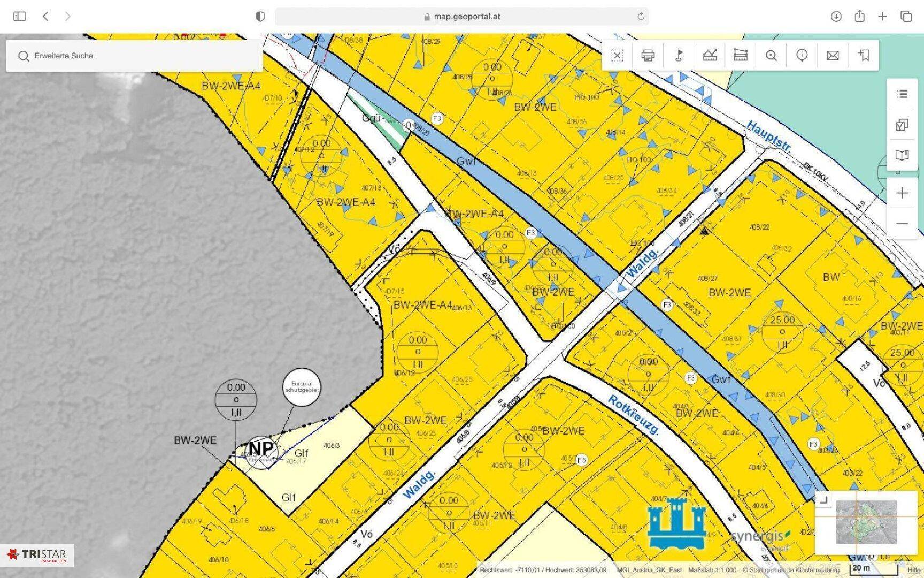Activate the magnifier search tool

point(771,55)
